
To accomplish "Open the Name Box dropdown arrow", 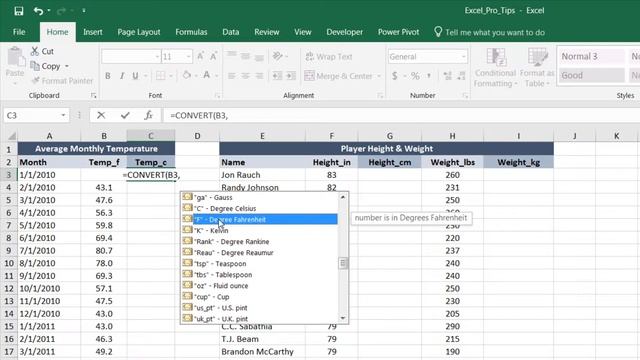I will point(63,116).
